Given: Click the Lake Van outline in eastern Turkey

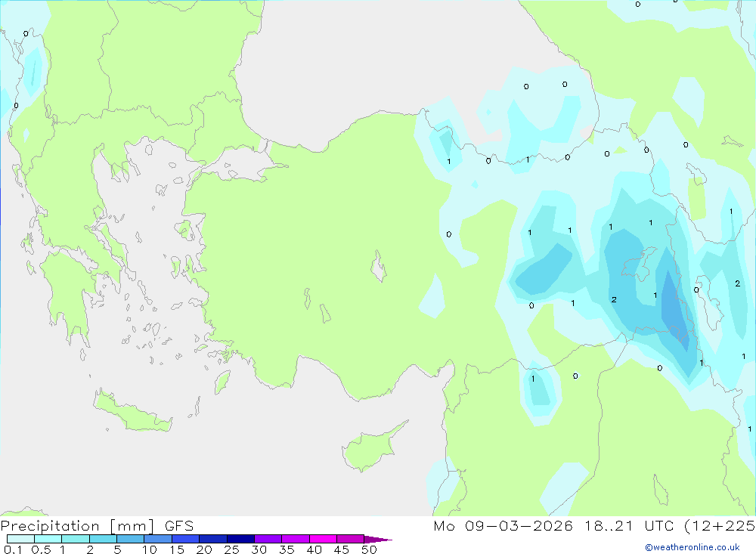Looking at the screenshot, I should (x=639, y=265).
